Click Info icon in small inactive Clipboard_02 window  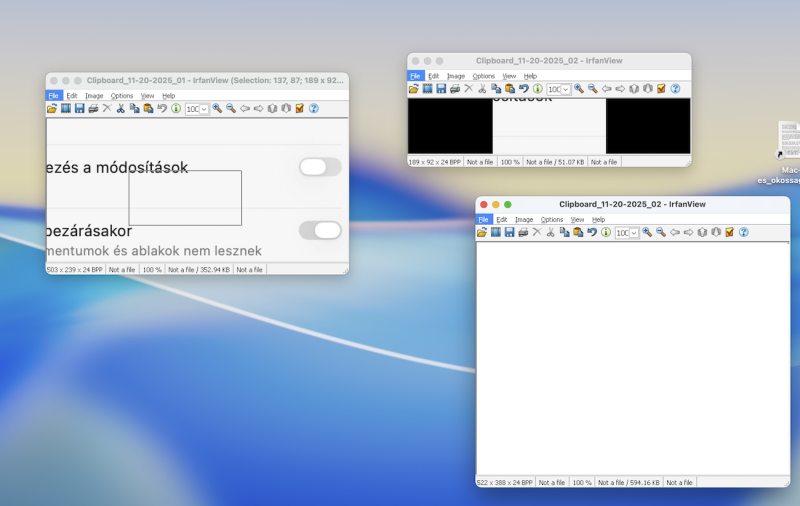tap(538, 89)
